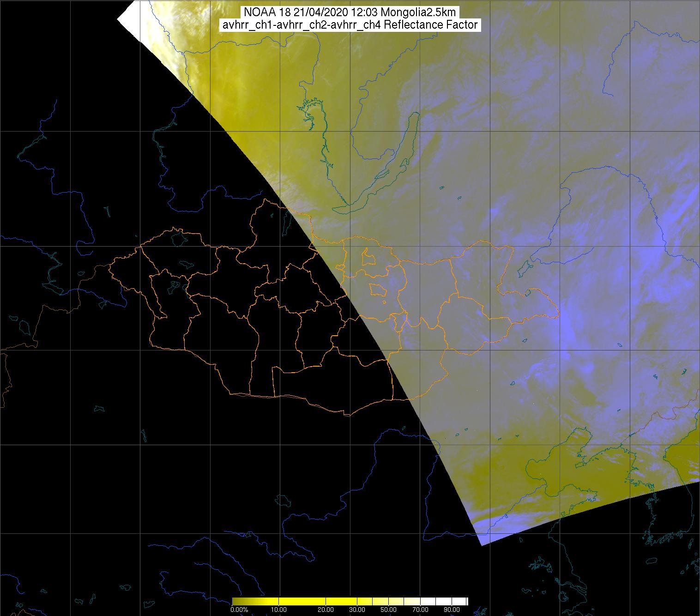This screenshot has width=700, height=616.
Task: Click the '90.00' label on the color scale
Action: click(x=452, y=610)
